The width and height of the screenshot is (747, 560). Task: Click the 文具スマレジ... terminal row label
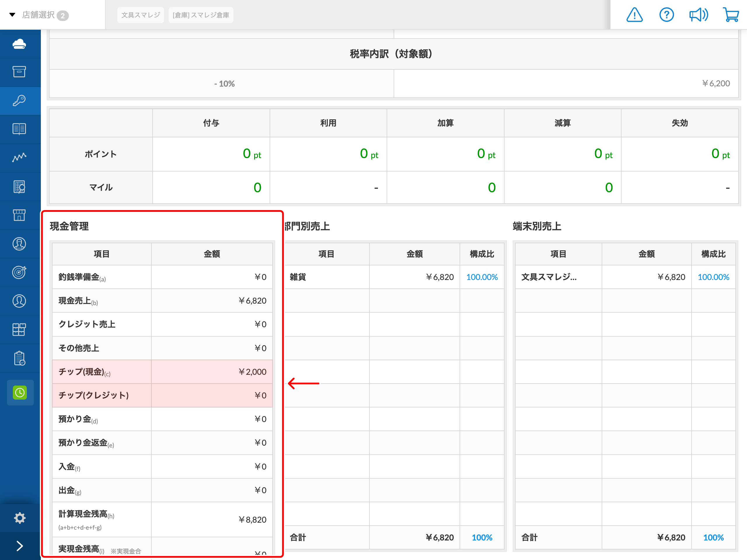pos(549,277)
